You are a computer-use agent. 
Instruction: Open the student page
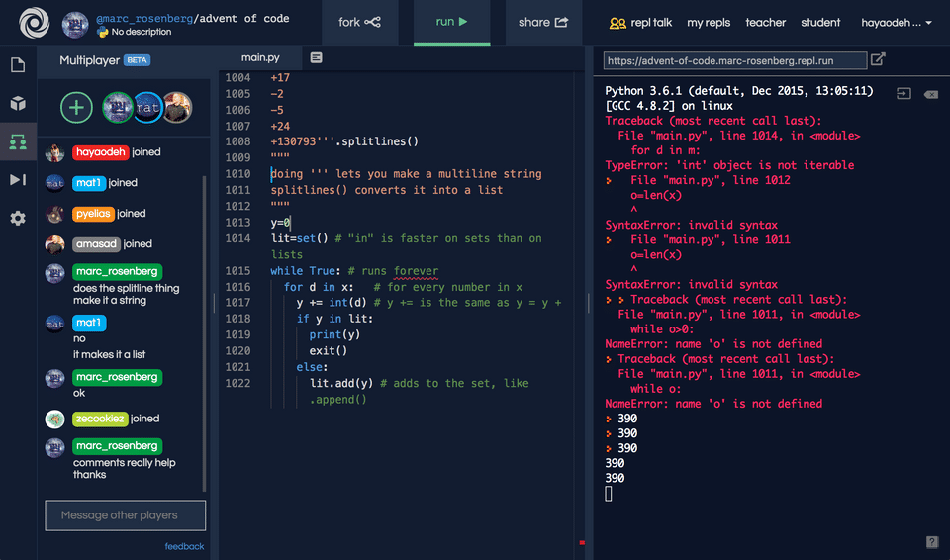pyautogui.click(x=820, y=23)
